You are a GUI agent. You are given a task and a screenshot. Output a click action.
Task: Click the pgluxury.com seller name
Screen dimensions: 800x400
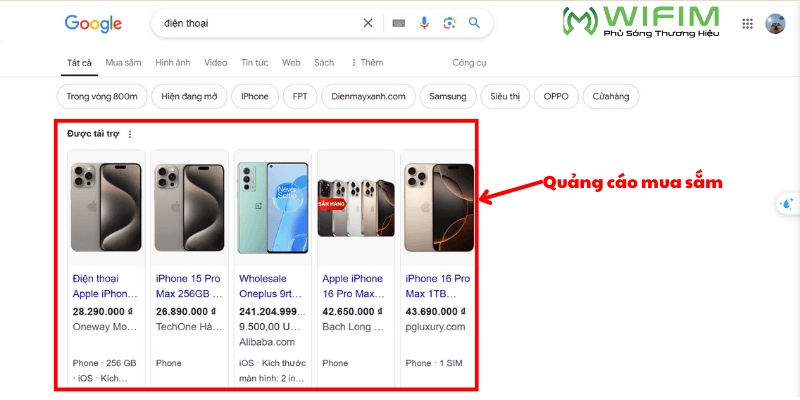(435, 327)
